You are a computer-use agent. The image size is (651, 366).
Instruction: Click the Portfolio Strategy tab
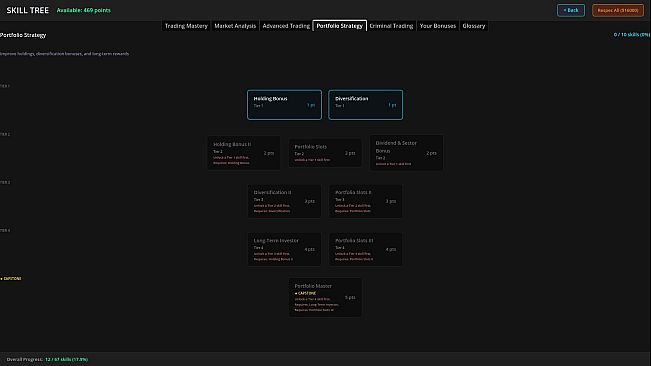[x=340, y=26]
